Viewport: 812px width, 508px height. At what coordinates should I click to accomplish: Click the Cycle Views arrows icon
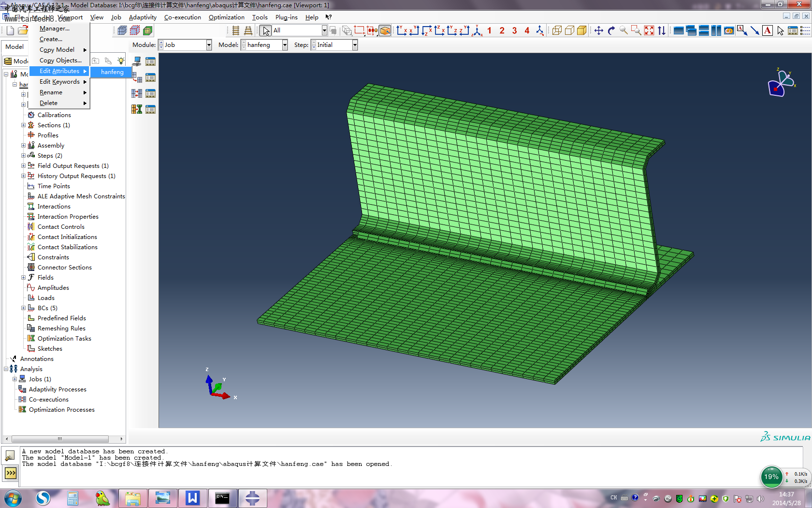662,30
